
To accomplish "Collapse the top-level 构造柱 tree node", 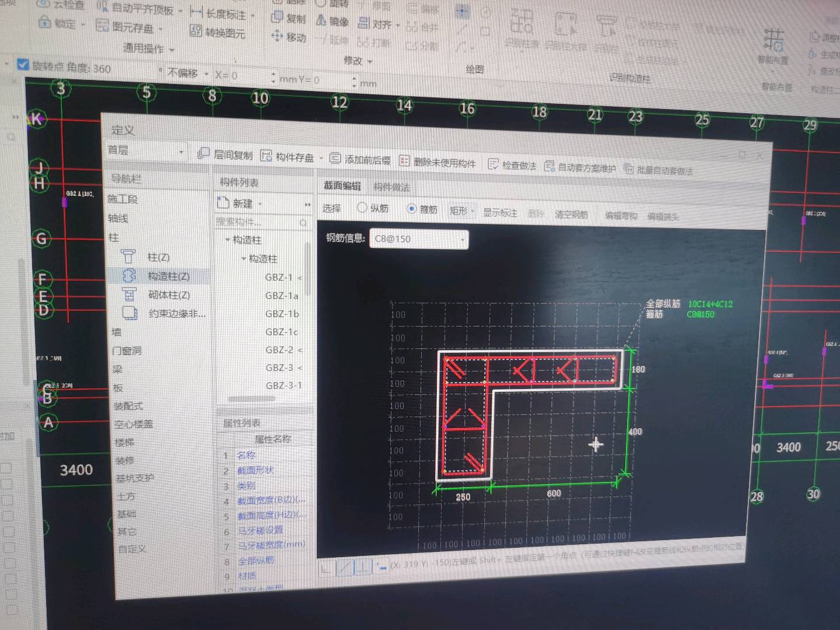I will pyautogui.click(x=227, y=240).
